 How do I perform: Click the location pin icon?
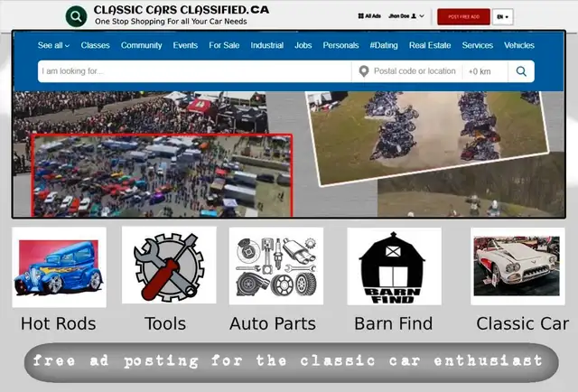364,71
